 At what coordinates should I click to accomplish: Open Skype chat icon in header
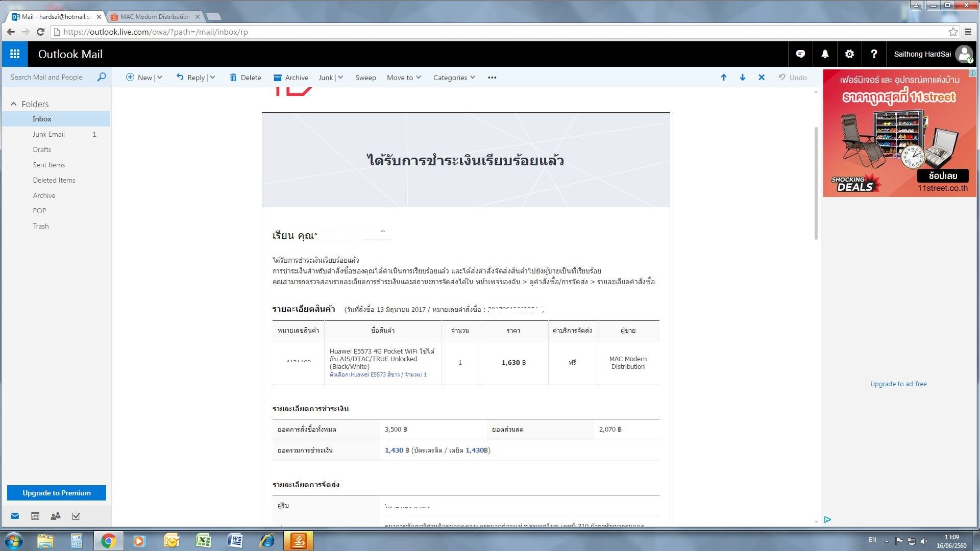pyautogui.click(x=800, y=54)
